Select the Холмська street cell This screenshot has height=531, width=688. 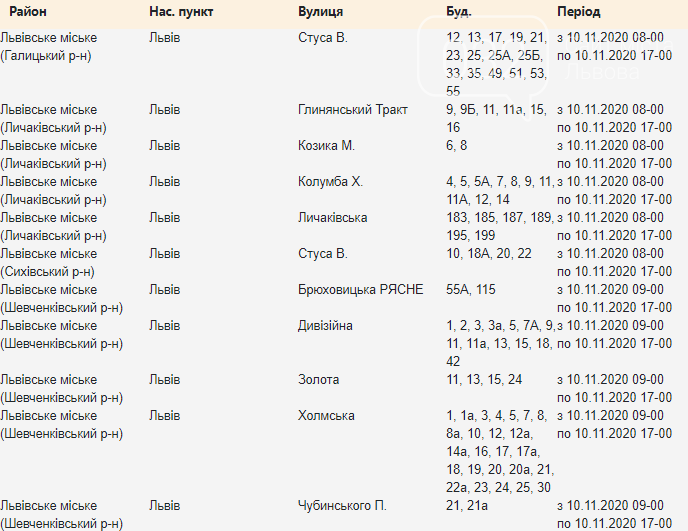pos(326,415)
